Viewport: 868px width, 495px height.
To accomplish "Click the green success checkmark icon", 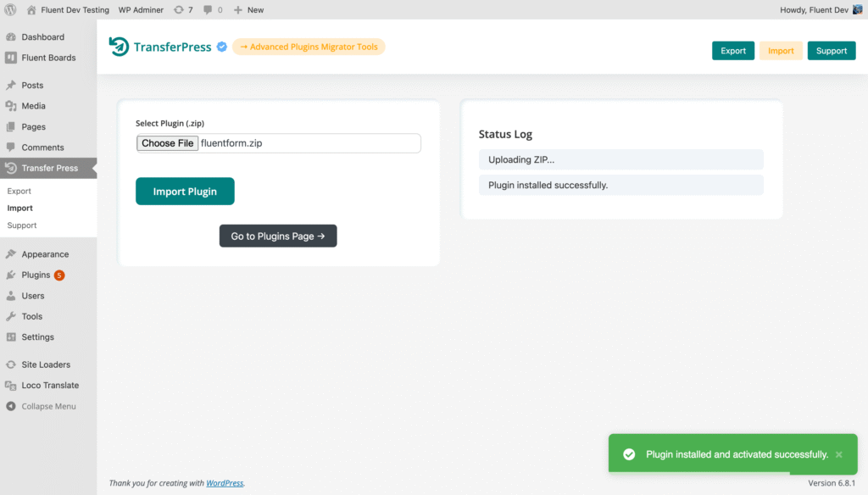I will coord(629,454).
